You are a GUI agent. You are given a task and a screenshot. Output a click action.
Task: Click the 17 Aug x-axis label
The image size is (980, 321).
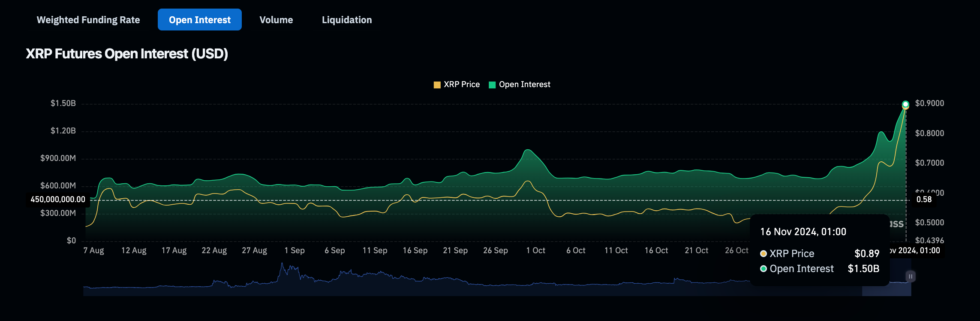click(x=174, y=251)
